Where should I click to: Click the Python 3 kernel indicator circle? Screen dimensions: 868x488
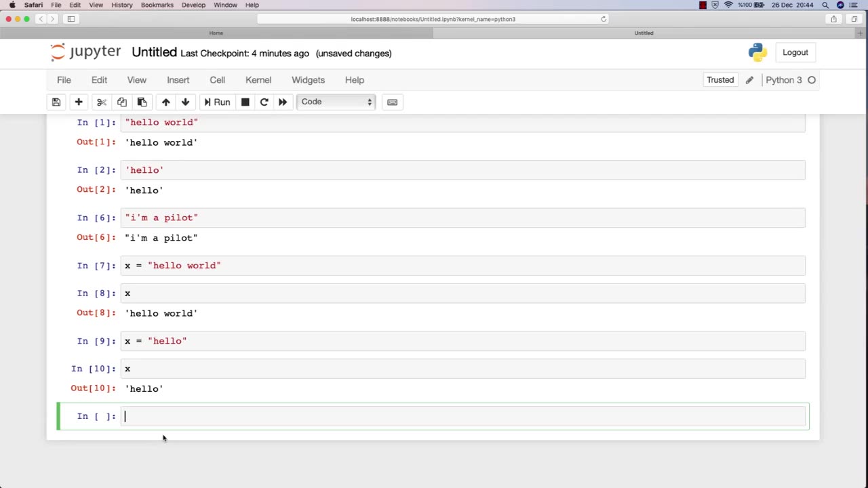pos(812,80)
